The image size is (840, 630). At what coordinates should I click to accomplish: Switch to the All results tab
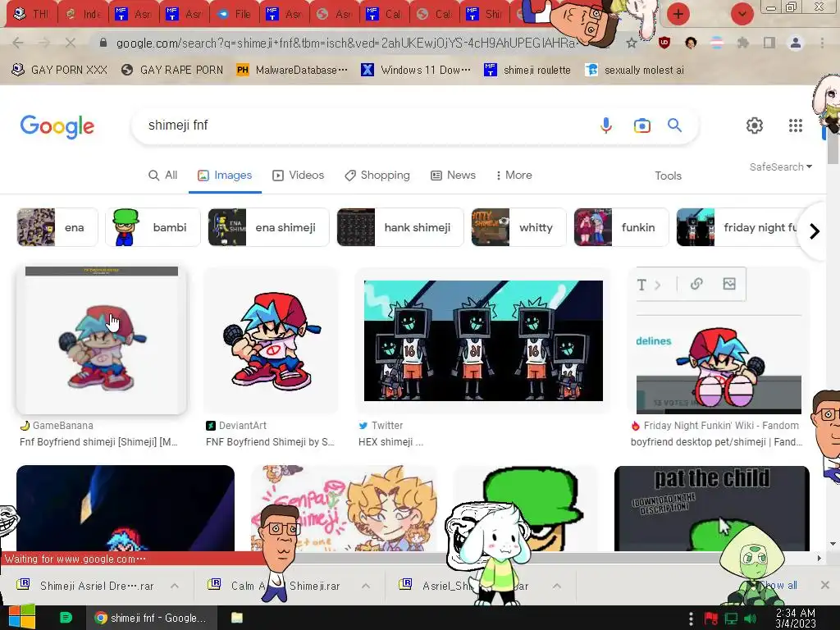point(163,176)
